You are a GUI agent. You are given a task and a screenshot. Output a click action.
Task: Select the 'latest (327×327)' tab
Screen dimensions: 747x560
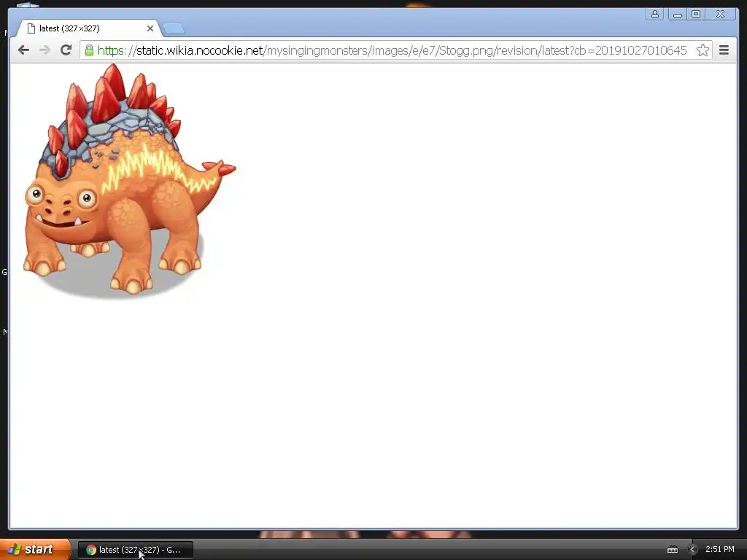[x=88, y=28]
